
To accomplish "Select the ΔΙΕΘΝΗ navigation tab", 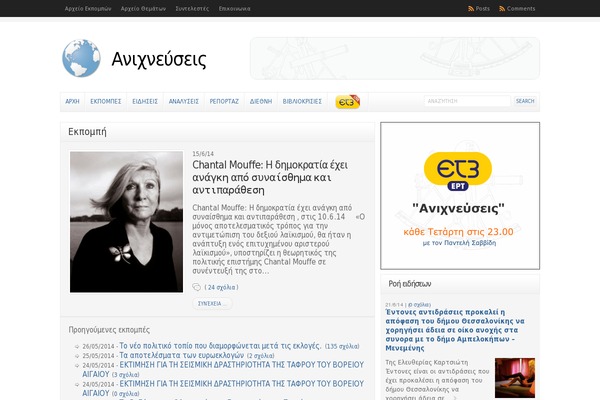I will coord(261,101).
